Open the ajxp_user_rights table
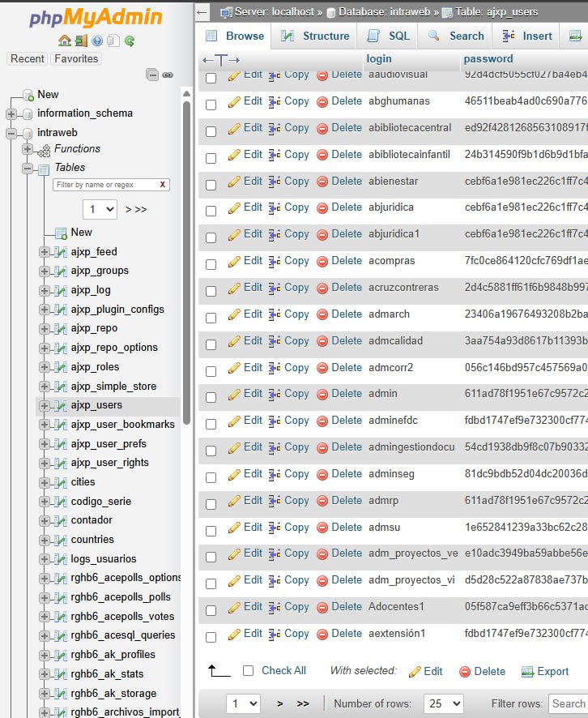 (x=110, y=463)
